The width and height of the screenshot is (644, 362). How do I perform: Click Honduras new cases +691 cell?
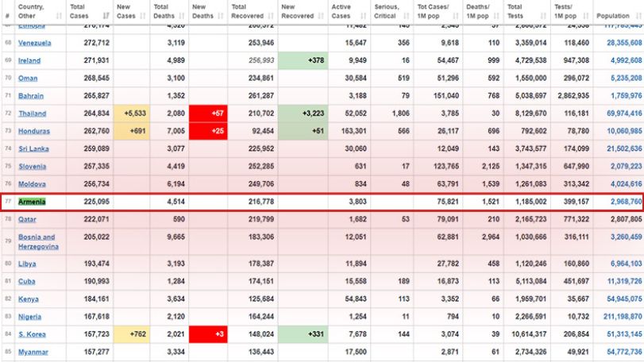[132, 131]
